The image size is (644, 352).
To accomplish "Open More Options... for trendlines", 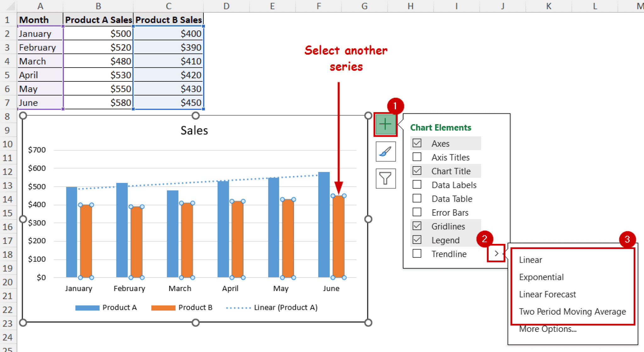I will 547,329.
